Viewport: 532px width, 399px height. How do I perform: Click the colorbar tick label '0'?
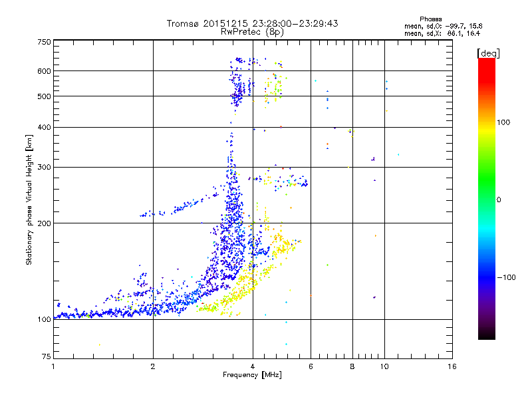[499, 200]
